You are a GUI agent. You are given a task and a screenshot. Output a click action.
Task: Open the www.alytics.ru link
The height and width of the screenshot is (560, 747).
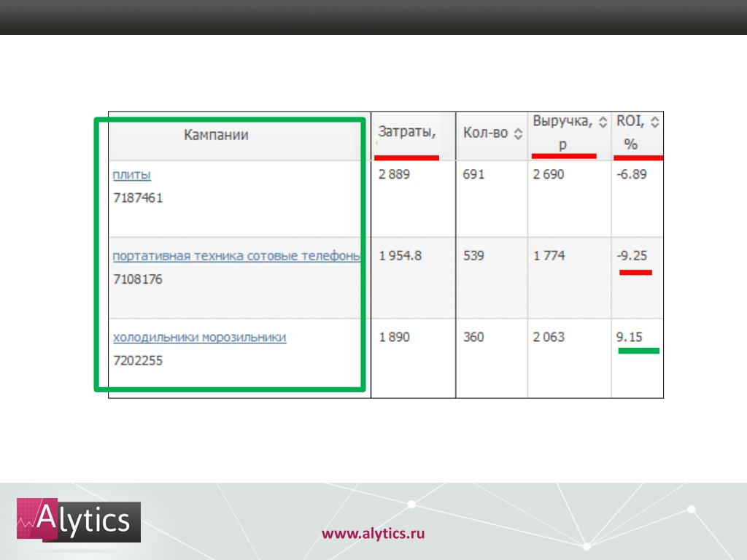(373, 533)
